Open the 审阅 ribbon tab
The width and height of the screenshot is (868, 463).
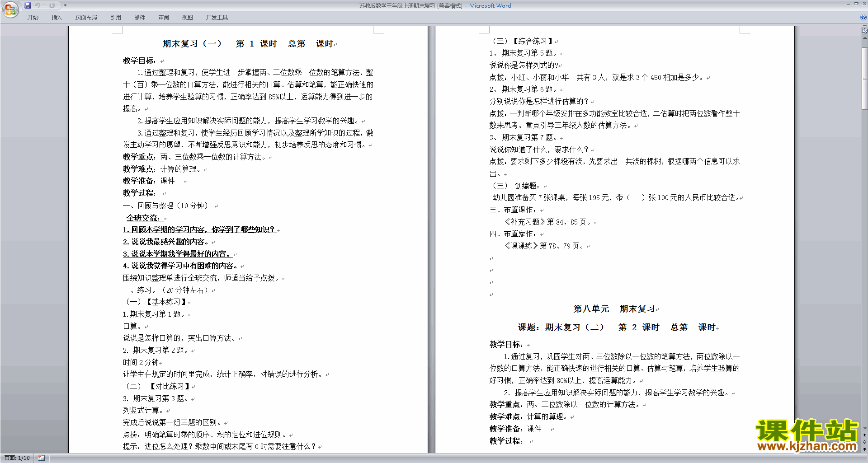pyautogui.click(x=164, y=17)
